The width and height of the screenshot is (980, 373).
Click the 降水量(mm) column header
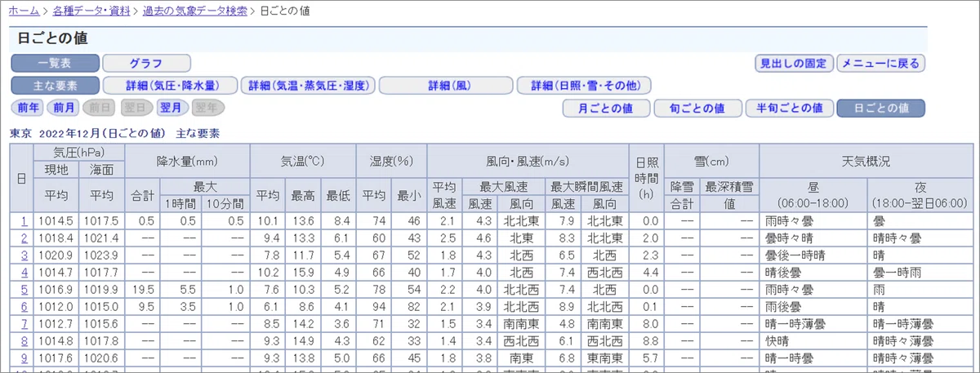click(186, 162)
